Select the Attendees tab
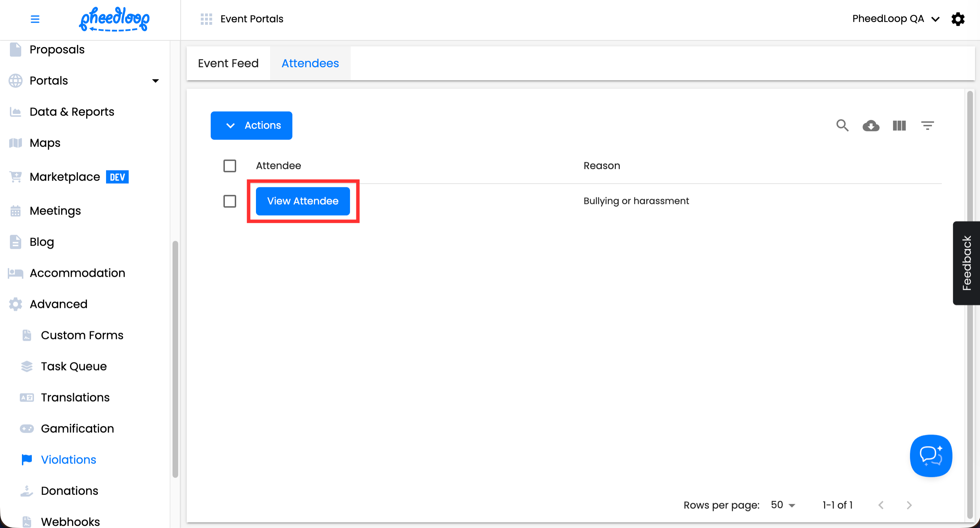 [x=310, y=63]
